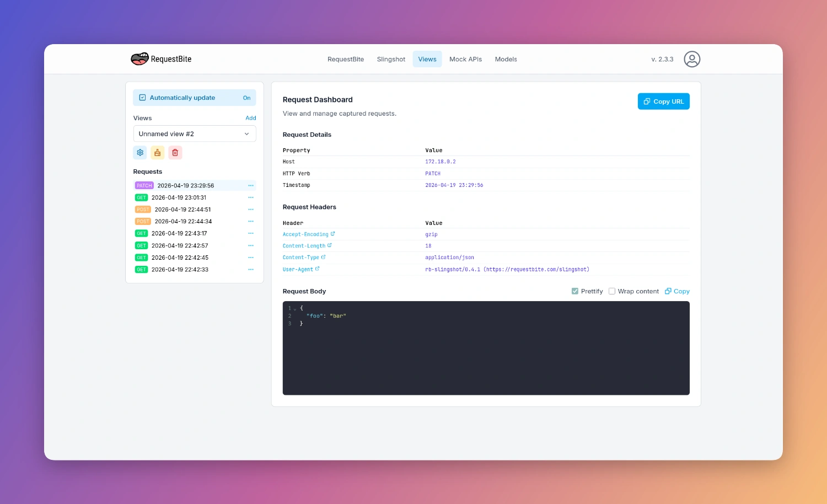Click the version label v. 2.3.3
The height and width of the screenshot is (504, 827).
pos(662,59)
